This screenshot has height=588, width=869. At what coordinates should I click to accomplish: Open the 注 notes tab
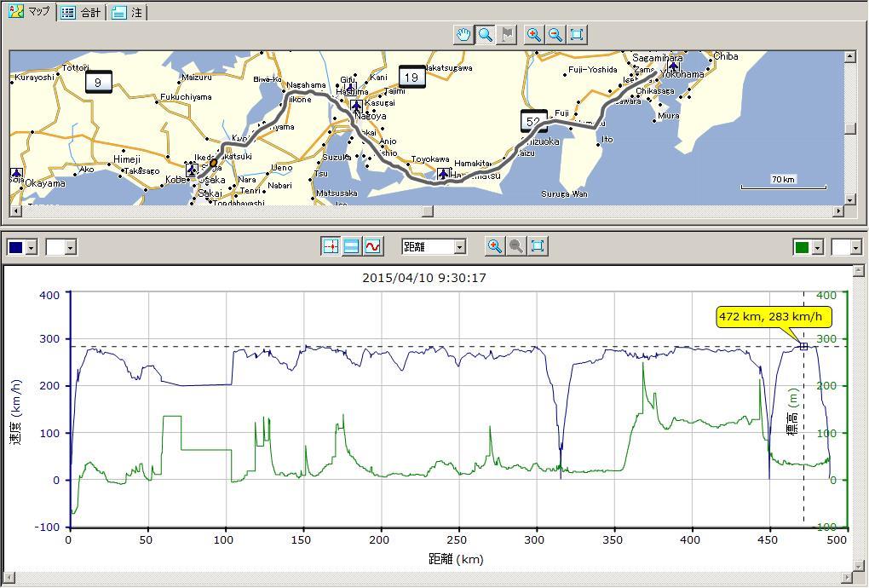[127, 13]
